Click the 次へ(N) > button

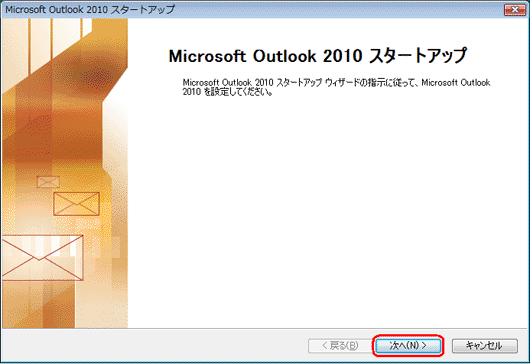(x=408, y=345)
